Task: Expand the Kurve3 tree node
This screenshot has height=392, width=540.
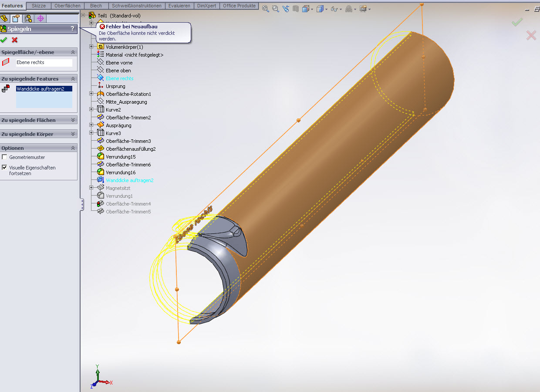Action: pyautogui.click(x=91, y=133)
